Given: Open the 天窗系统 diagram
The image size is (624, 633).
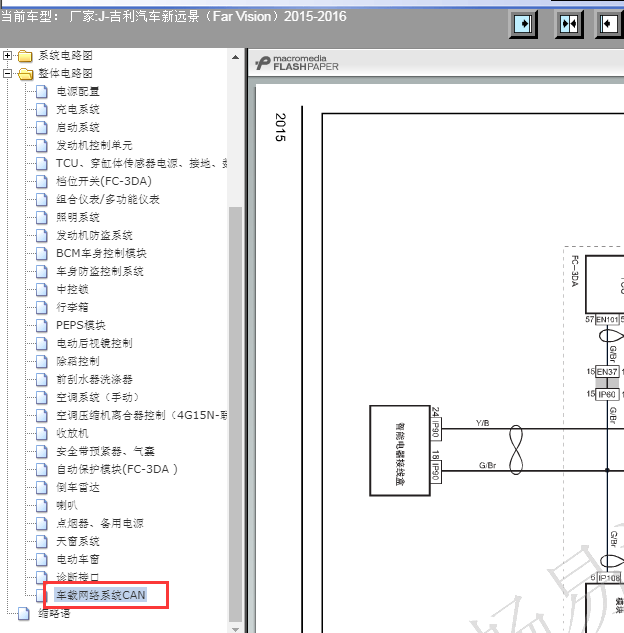Looking at the screenshot, I should (78, 541).
